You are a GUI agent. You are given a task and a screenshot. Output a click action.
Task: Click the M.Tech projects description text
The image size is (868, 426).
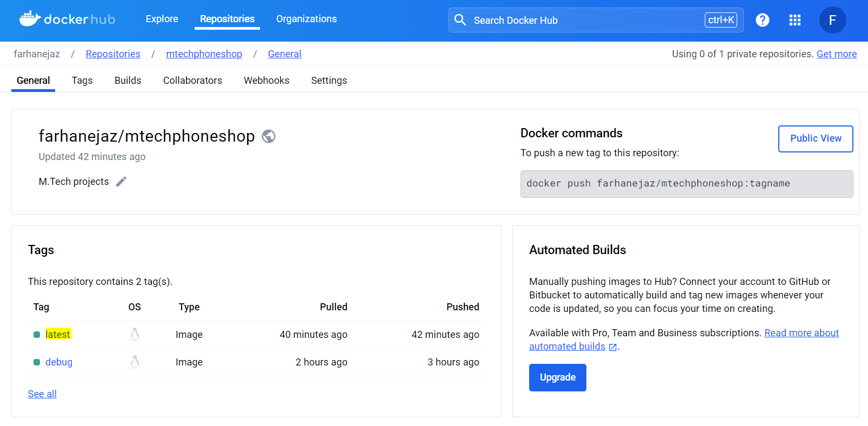click(74, 182)
